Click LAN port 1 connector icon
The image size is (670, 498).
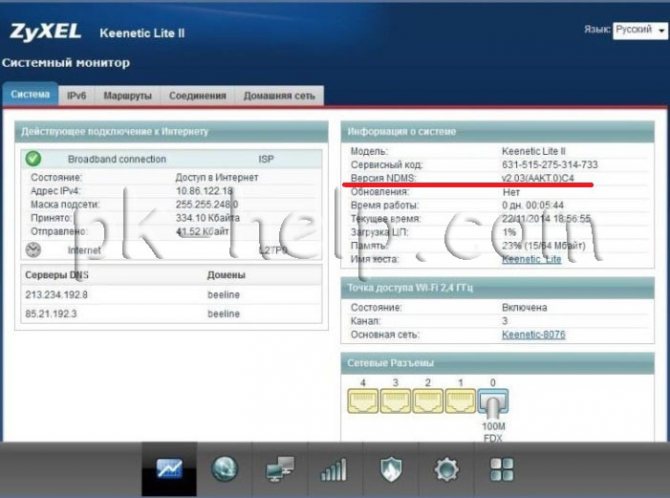[x=460, y=401]
